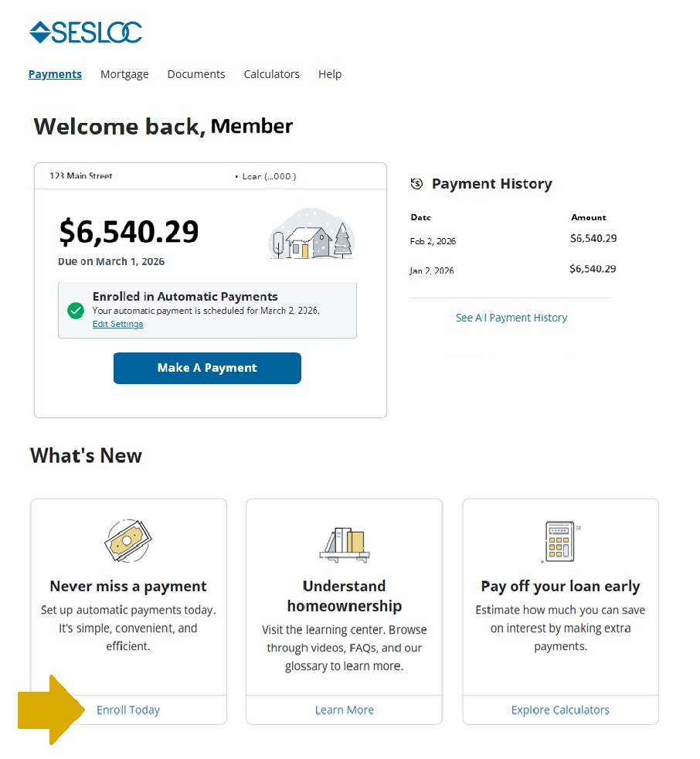
Task: Select the bookshelf icon in the Understand homeownership card
Action: pyautogui.click(x=344, y=543)
